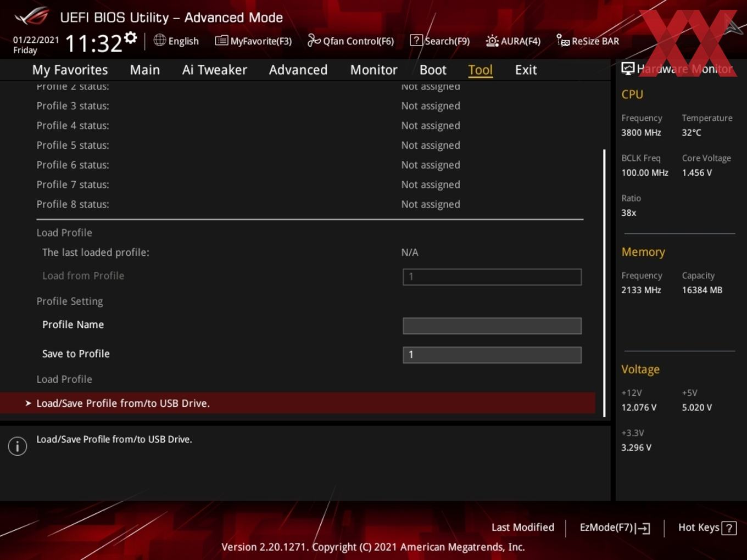747x560 pixels.
Task: Switch to My Favorites tab
Action: (70, 70)
